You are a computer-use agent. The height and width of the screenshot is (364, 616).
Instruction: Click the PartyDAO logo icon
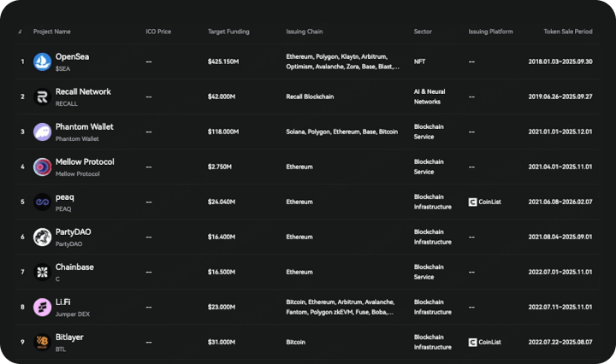click(42, 237)
